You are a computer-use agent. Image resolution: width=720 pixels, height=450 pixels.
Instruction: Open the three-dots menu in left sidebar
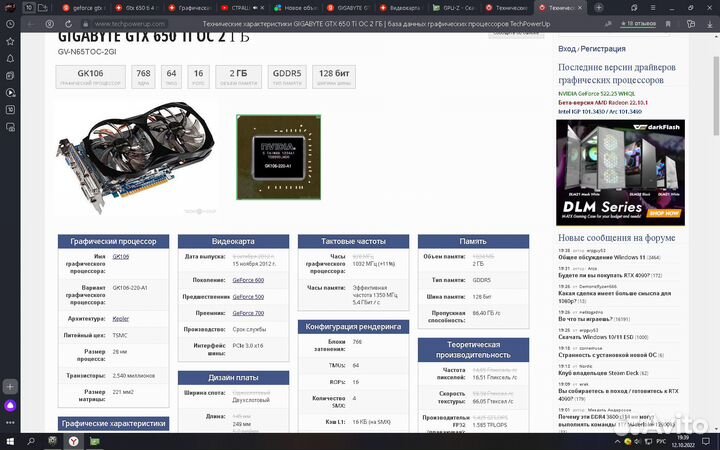point(10,422)
